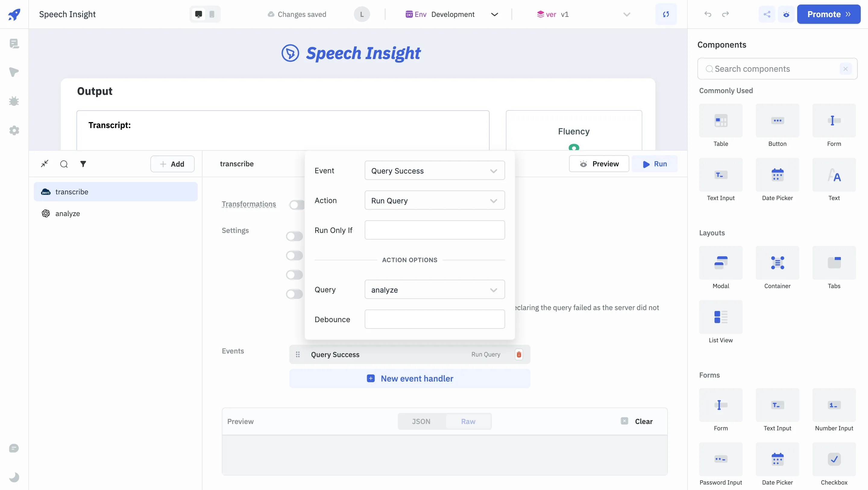
Task: Click the undo arrow in the top bar
Action: 708,14
